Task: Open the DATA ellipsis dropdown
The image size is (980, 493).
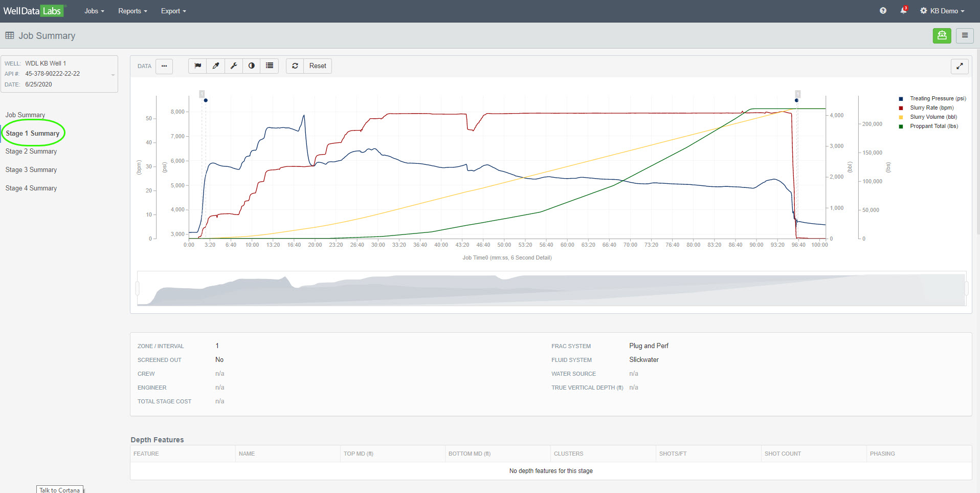Action: pyautogui.click(x=164, y=66)
